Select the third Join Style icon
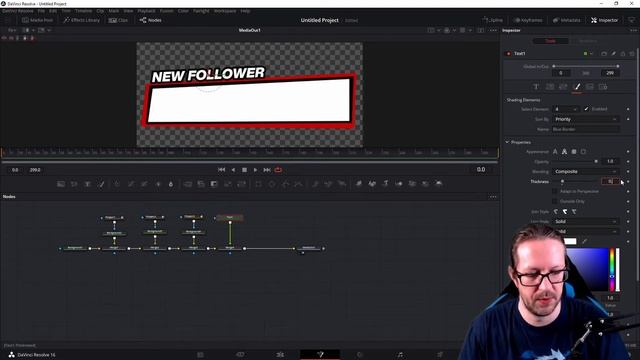This screenshot has width=640, height=360. pyautogui.click(x=574, y=211)
